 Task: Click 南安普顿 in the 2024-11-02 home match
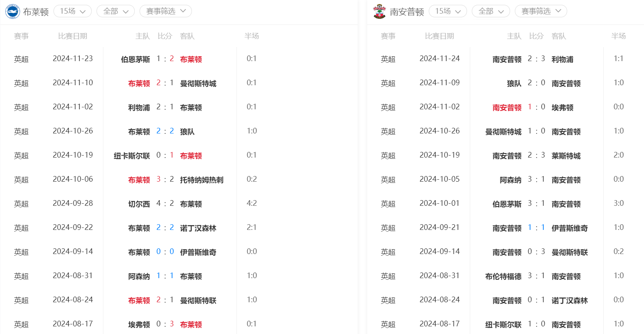pos(507,108)
